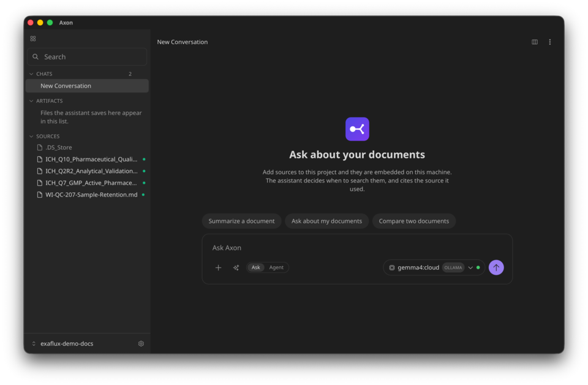The height and width of the screenshot is (385, 588).
Task: Click the New Conversation header title
Action: click(183, 42)
